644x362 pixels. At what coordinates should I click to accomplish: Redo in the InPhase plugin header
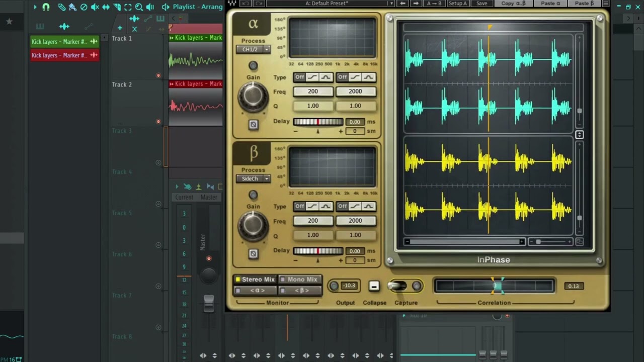pos(259,3)
